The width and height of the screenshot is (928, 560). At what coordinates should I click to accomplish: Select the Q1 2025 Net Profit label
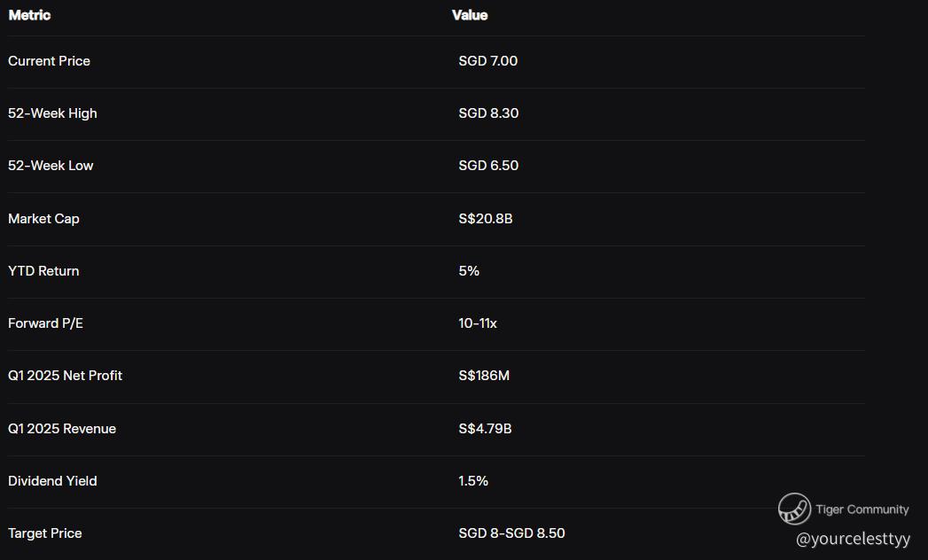tap(65, 376)
